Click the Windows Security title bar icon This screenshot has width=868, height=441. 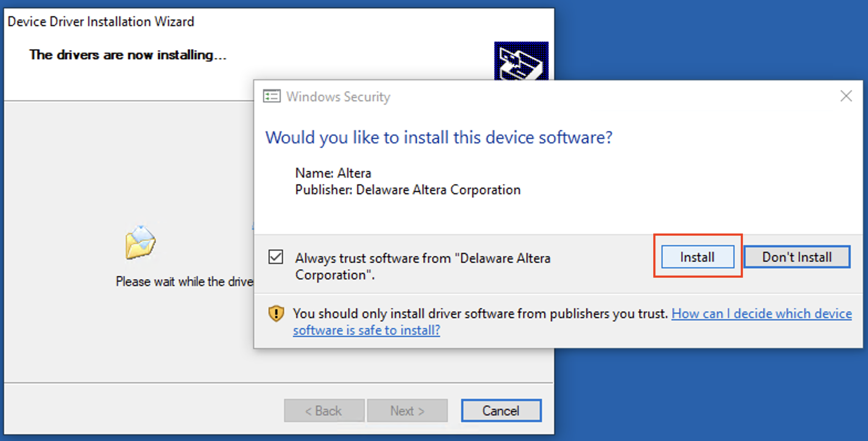tap(271, 96)
